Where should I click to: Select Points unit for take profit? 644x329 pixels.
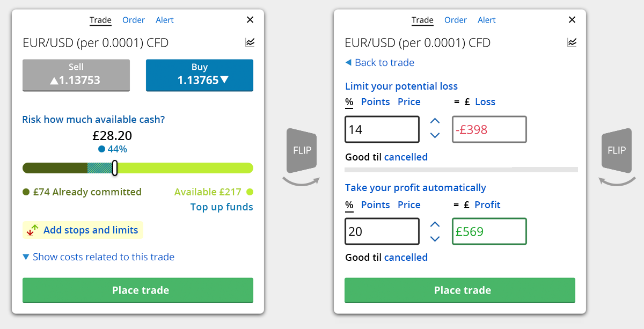(x=375, y=205)
